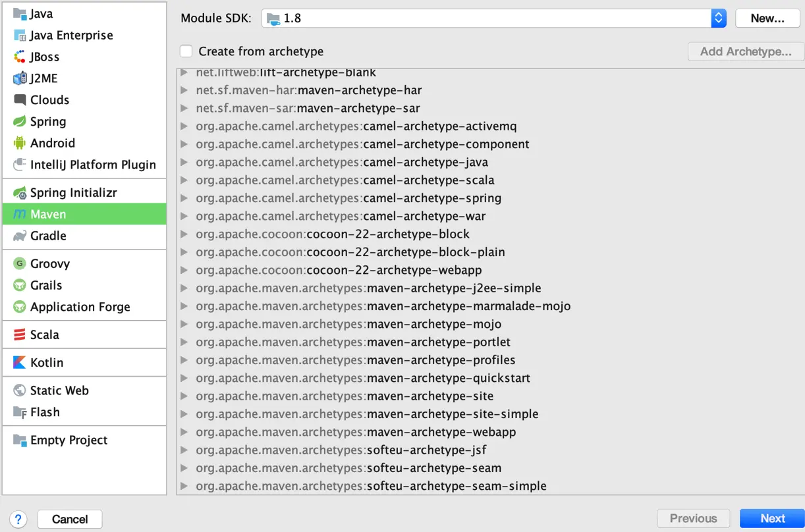This screenshot has width=805, height=532.
Task: Click the Previous button
Action: pos(693,518)
